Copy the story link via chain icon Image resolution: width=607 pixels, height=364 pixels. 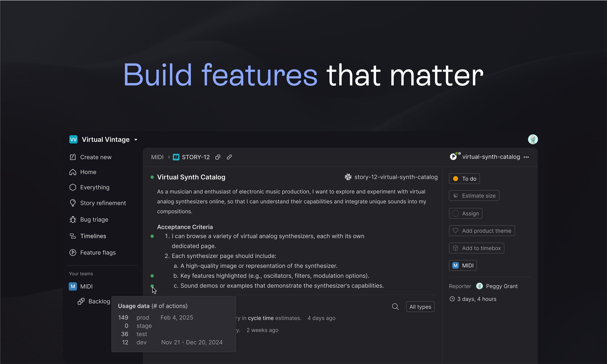(x=229, y=157)
